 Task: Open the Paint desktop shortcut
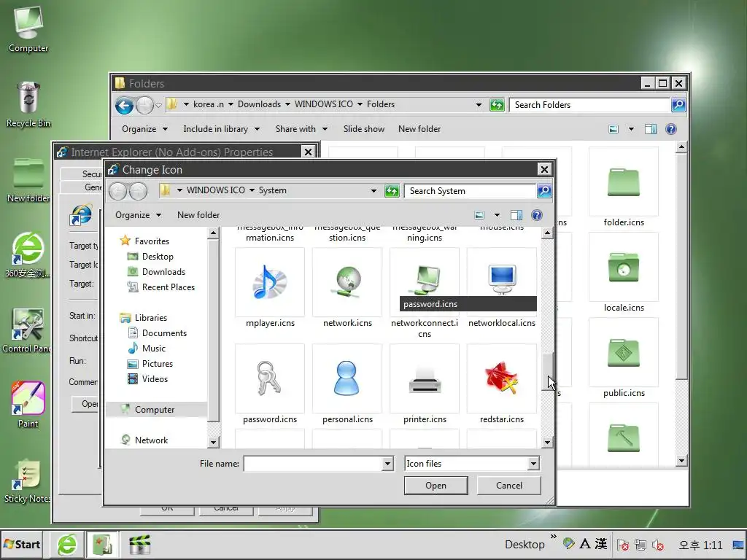[28, 404]
